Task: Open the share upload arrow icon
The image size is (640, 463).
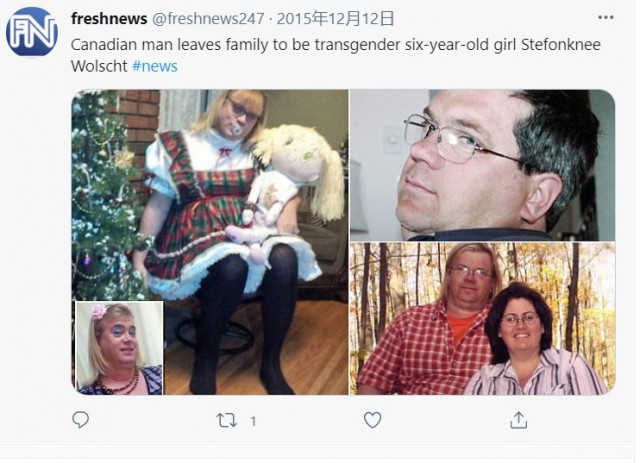Action: pos(518,420)
